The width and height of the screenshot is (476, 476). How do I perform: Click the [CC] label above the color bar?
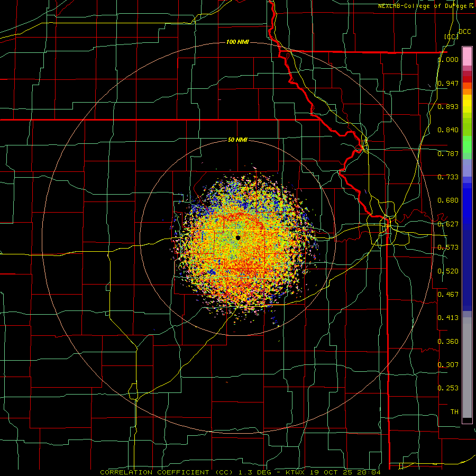click(452, 36)
